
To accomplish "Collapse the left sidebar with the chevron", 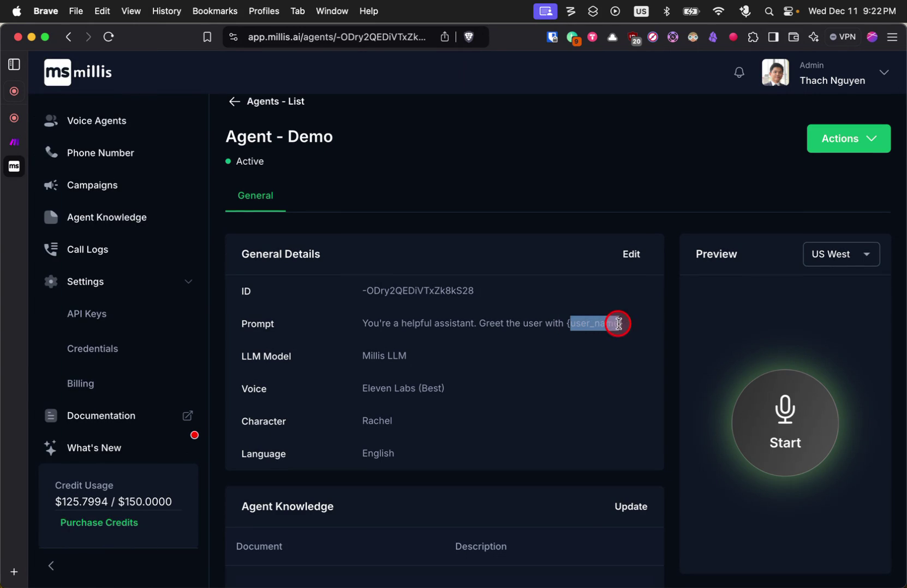I will pyautogui.click(x=51, y=565).
